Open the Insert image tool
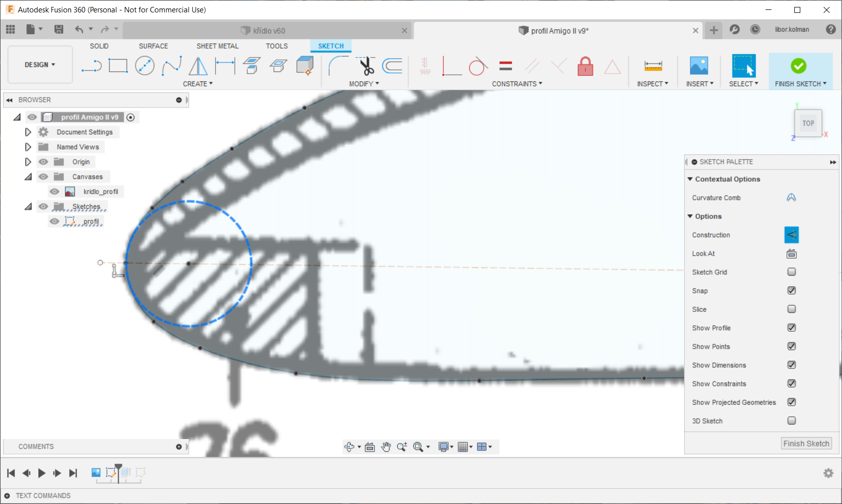This screenshot has width=842, height=504. pos(699,66)
